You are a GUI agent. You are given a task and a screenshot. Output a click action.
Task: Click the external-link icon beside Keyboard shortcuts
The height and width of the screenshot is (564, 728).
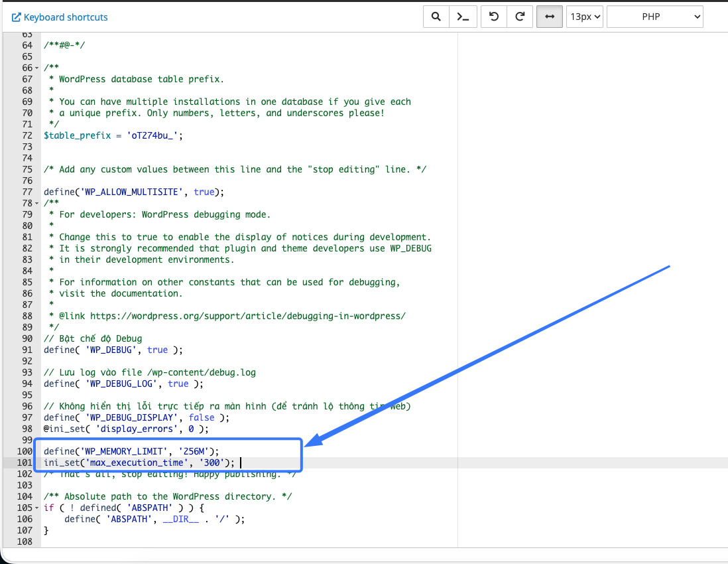[x=17, y=17]
